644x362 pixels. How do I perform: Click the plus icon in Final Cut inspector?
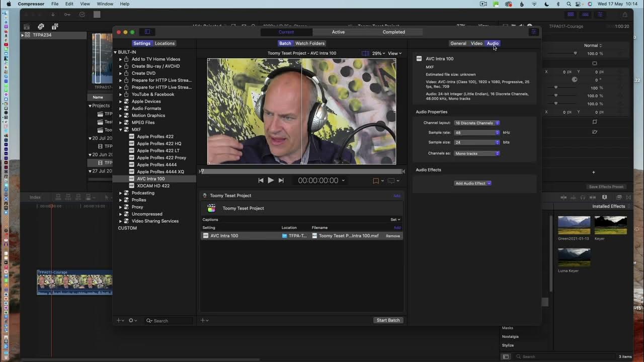(594, 172)
